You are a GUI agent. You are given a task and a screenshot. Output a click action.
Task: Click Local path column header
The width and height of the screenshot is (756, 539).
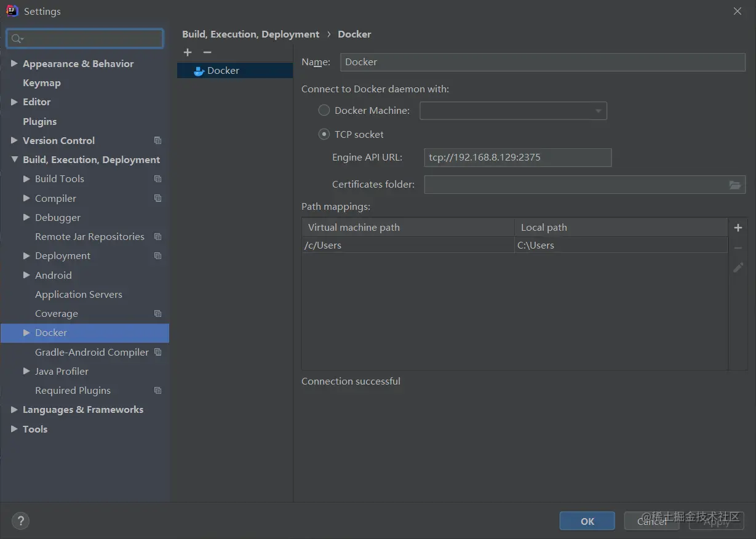click(621, 228)
